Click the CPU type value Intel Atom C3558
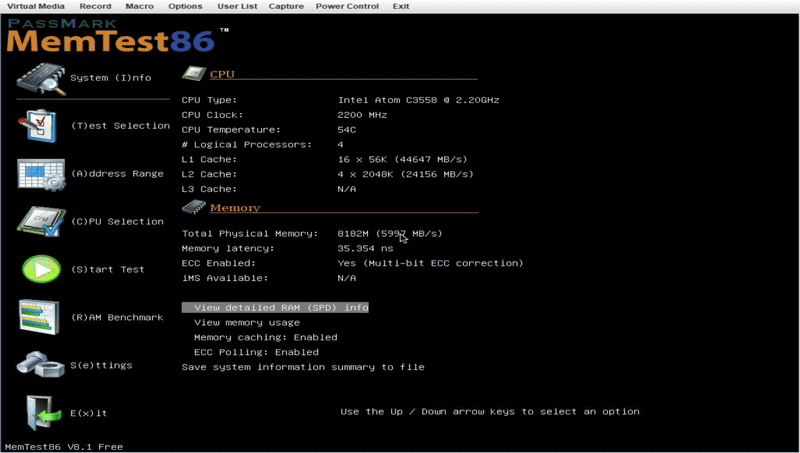This screenshot has height=453, width=800. [x=418, y=100]
